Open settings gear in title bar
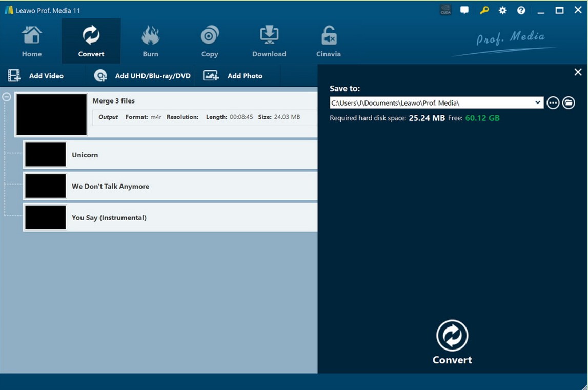Screen dimensions: 588x390 pos(502,10)
